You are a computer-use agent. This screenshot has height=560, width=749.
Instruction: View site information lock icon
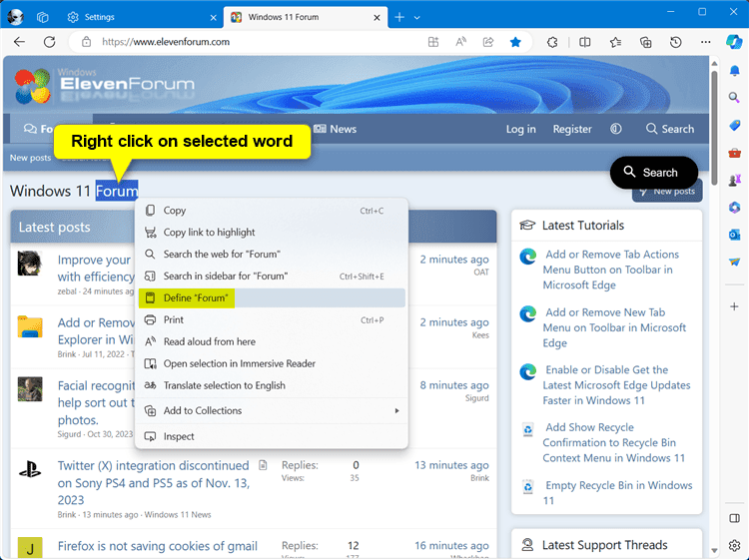coord(86,42)
